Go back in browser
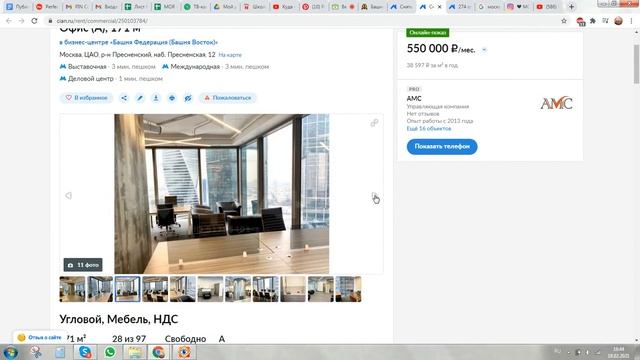Screen dimensions: 640x360 click(9, 21)
